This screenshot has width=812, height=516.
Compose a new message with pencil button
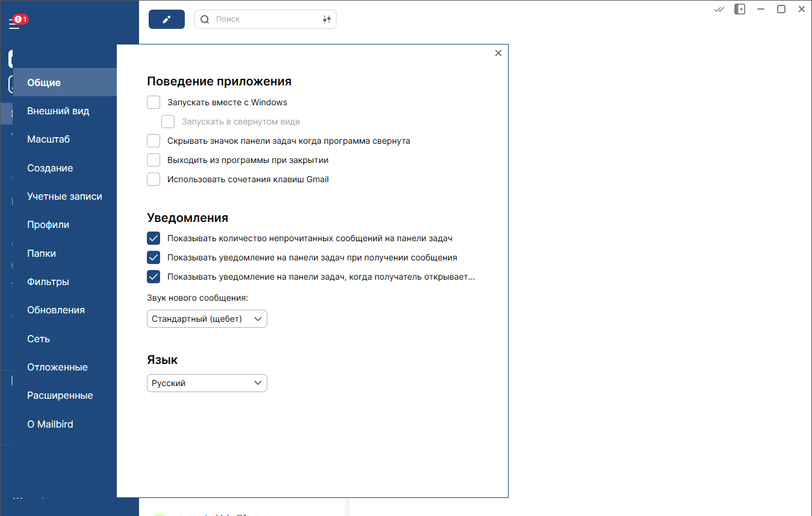[167, 19]
